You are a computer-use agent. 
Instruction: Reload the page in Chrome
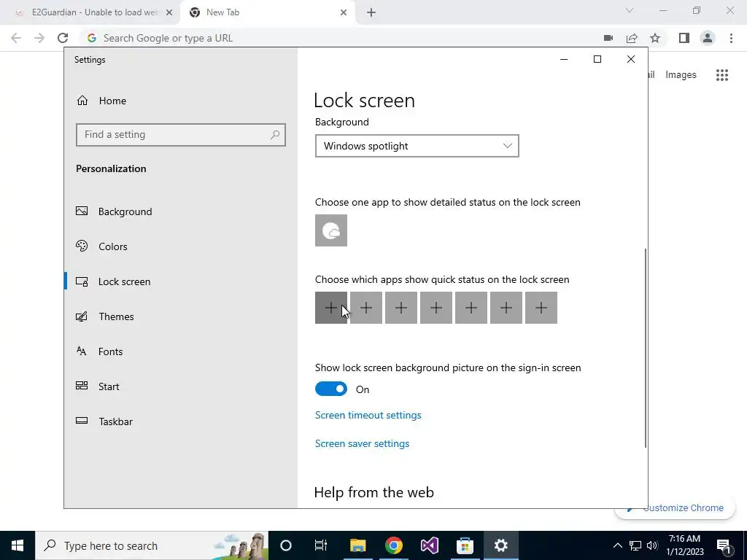click(x=63, y=38)
